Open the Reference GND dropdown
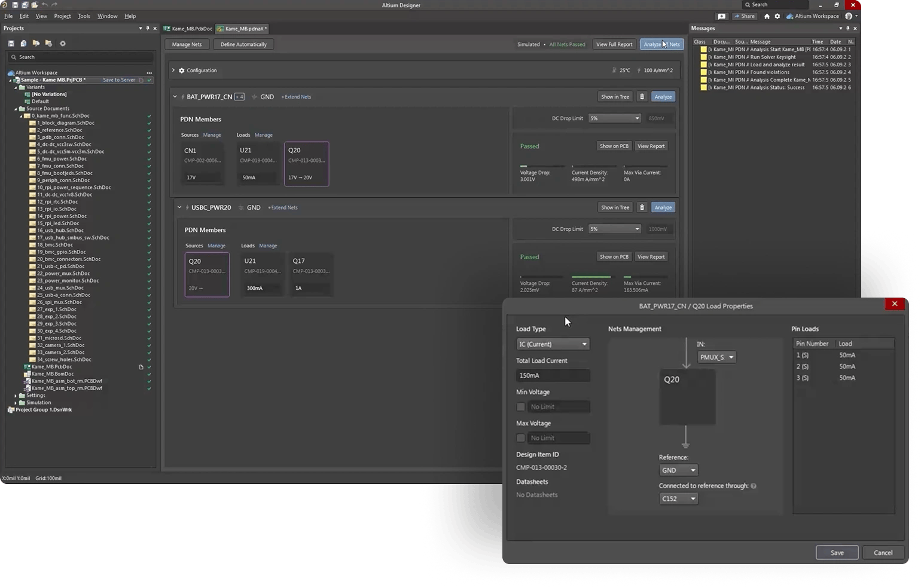This screenshot has height=588, width=921. point(678,470)
